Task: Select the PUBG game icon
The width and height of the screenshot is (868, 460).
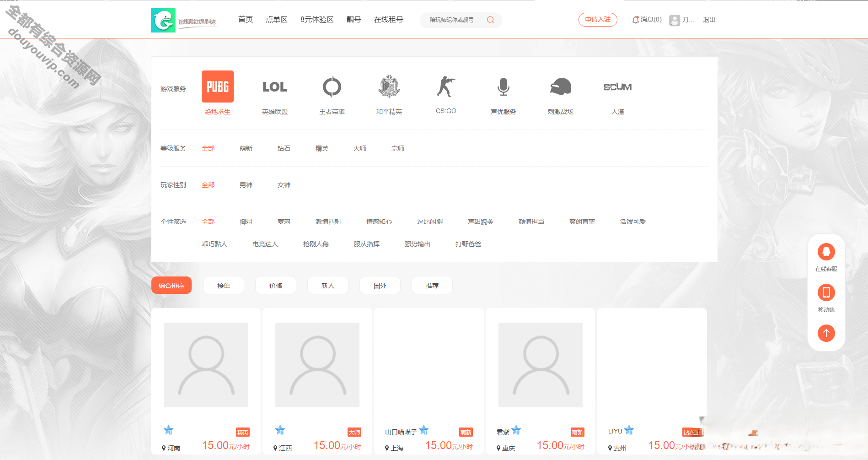Action: (218, 87)
